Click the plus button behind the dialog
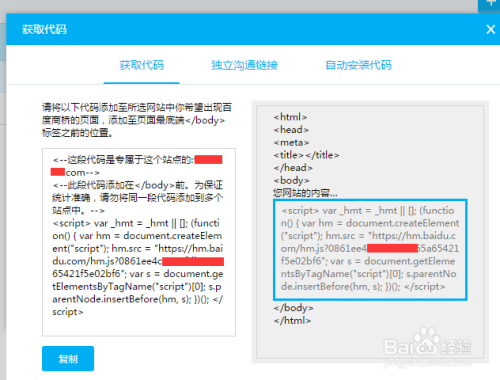The width and height of the screenshot is (500, 380). (x=489, y=5)
